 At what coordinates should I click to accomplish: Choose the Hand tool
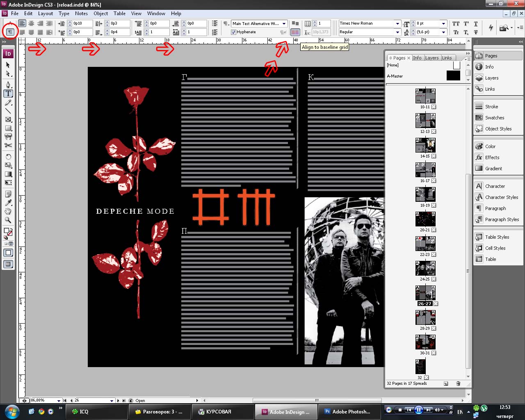pos(8,211)
